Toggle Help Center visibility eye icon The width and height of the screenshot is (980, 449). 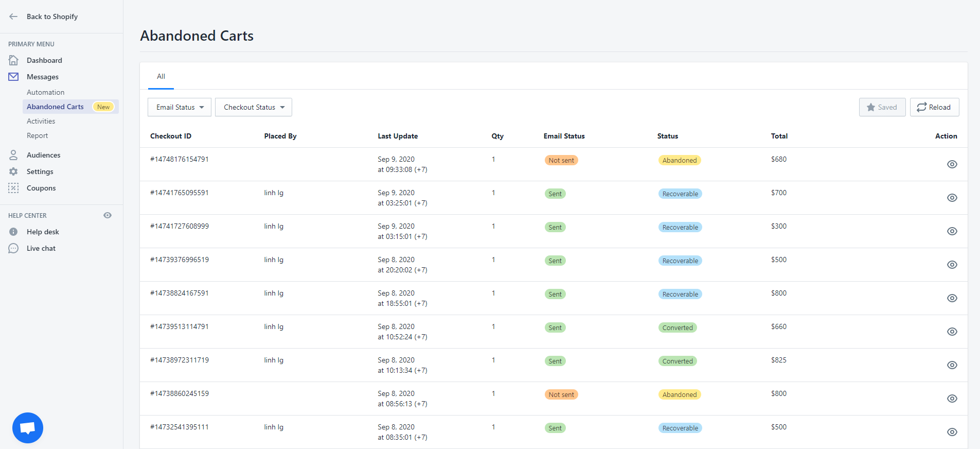click(x=108, y=215)
